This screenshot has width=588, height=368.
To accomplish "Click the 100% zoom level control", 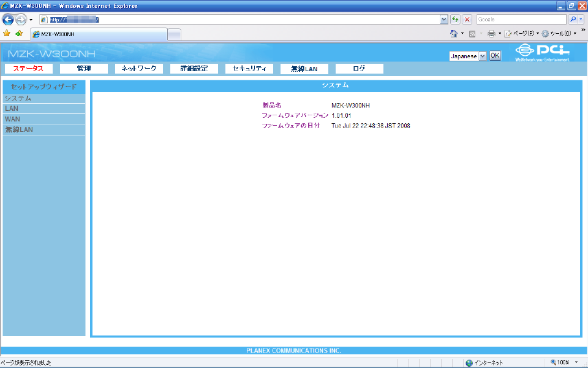I will tap(560, 362).
